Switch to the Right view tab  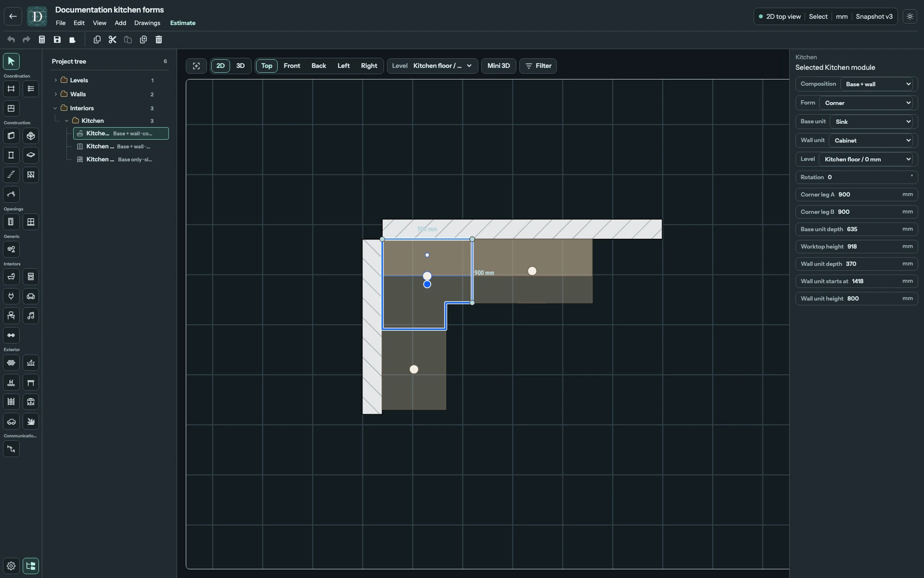tap(369, 66)
